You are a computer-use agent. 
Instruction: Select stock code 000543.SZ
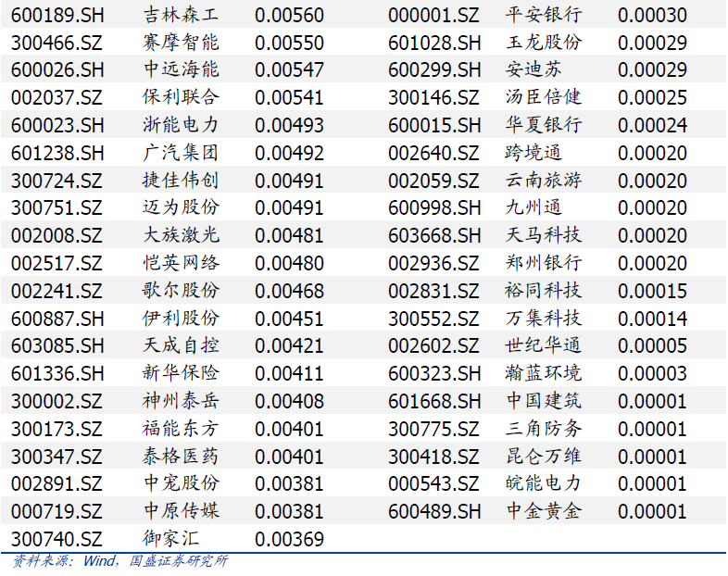click(x=433, y=484)
